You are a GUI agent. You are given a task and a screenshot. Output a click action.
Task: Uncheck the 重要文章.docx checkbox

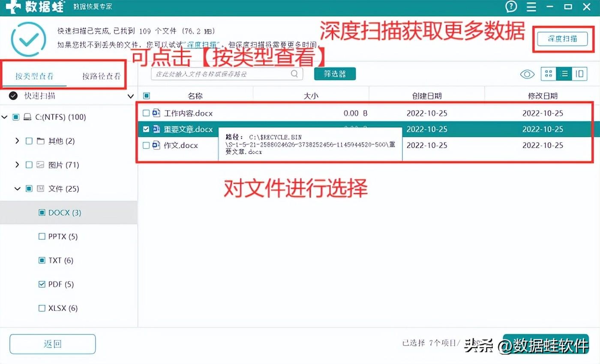(146, 129)
